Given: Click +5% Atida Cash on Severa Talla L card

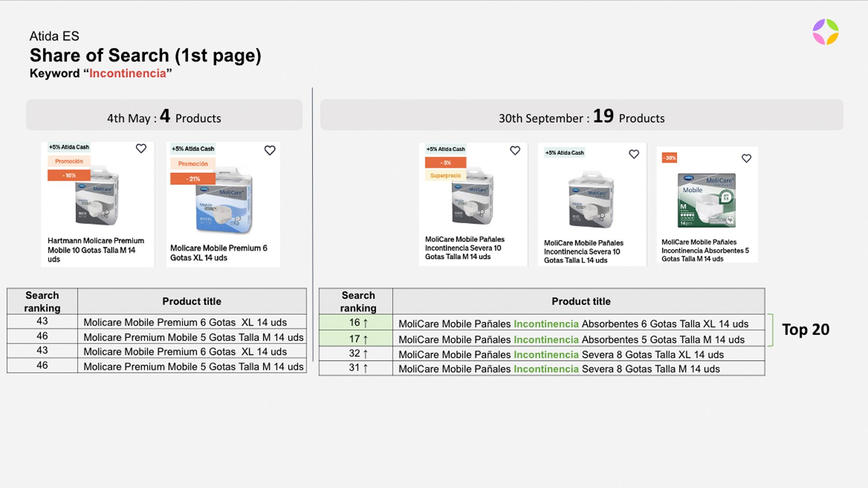Looking at the screenshot, I should 565,153.
